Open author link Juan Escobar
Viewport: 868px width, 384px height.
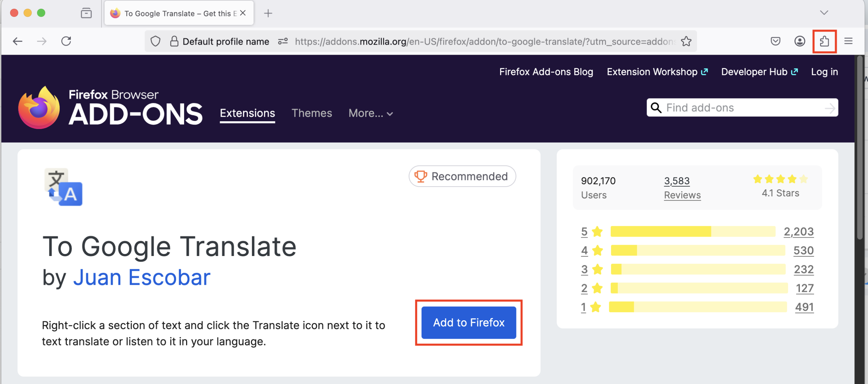pos(142,277)
